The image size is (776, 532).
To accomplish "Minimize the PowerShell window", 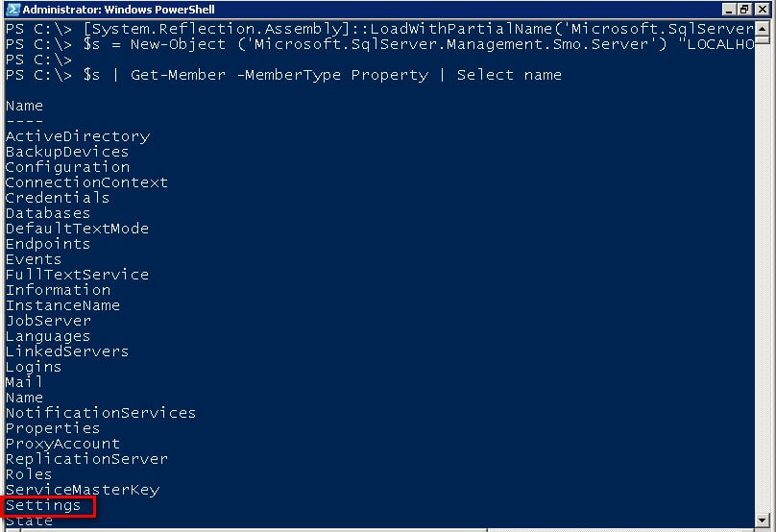I will [x=729, y=9].
